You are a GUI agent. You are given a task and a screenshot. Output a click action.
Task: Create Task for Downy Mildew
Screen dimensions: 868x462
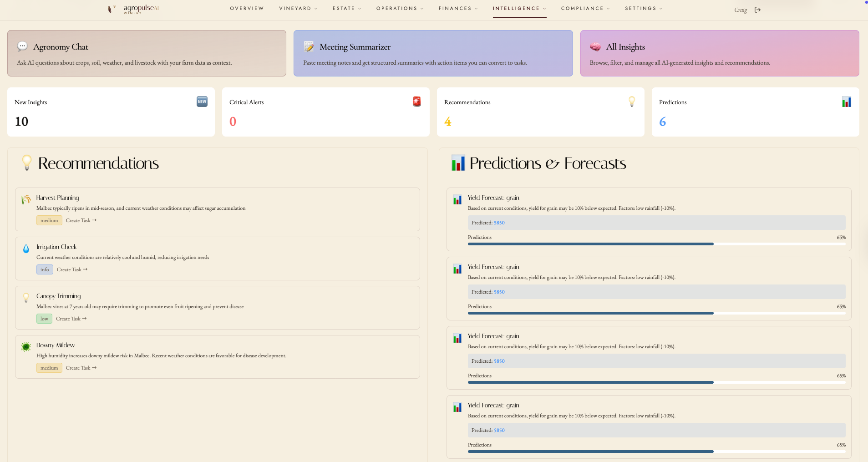click(81, 368)
